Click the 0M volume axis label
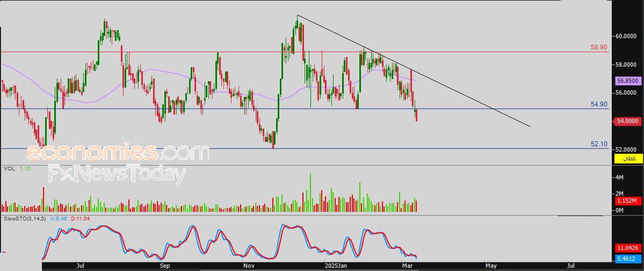Image resolution: width=644 pixels, height=271 pixels. 620,210
